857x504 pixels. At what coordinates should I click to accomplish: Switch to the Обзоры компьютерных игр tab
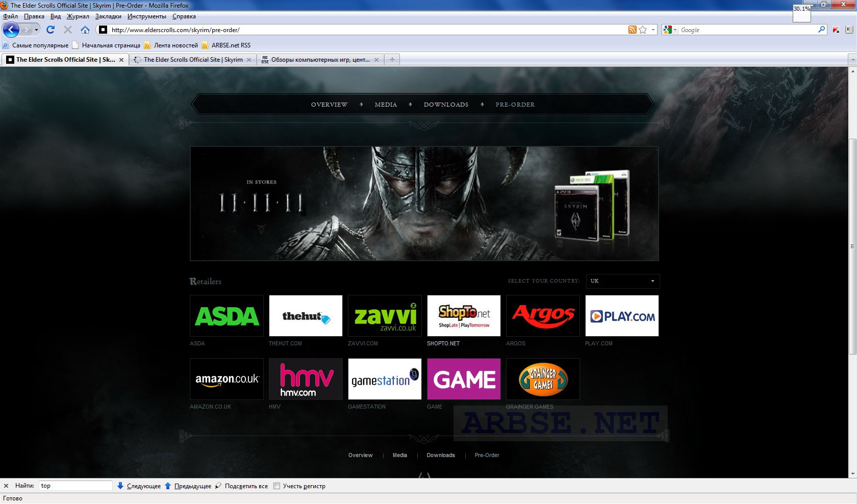[x=320, y=60]
